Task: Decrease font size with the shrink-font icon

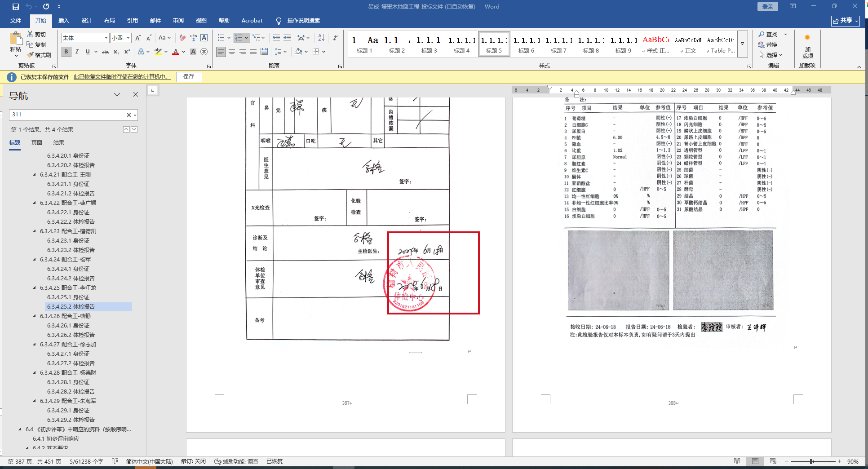Action: pos(149,38)
